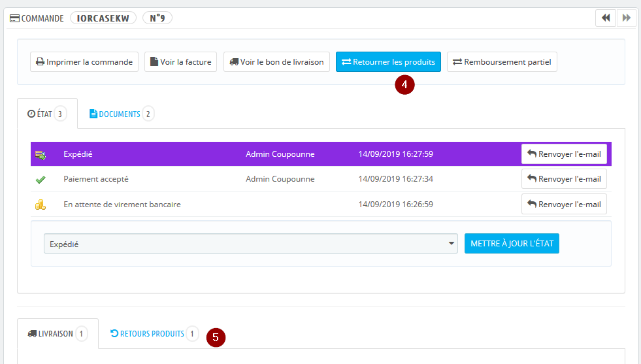Click the coins icon for bank transfer status
Image resolution: width=641 pixels, height=364 pixels.
(41, 205)
